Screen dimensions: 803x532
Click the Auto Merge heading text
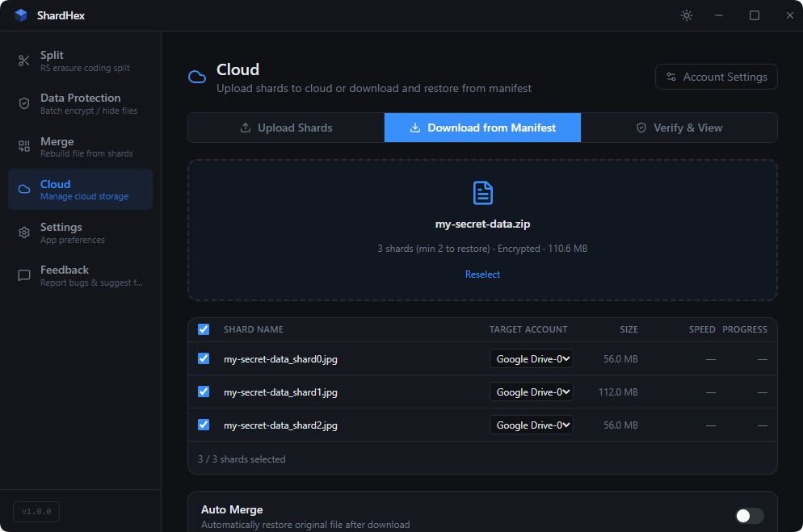point(232,509)
